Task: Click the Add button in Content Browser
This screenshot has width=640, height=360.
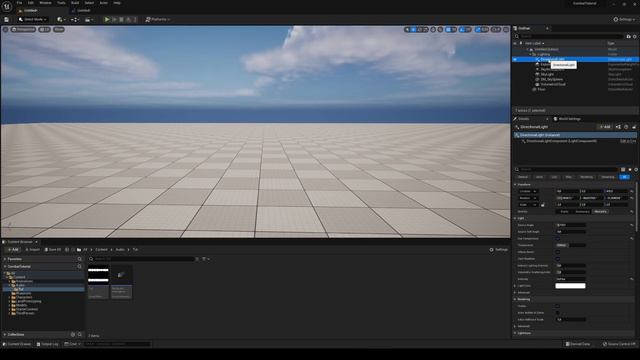Action: coord(13,249)
